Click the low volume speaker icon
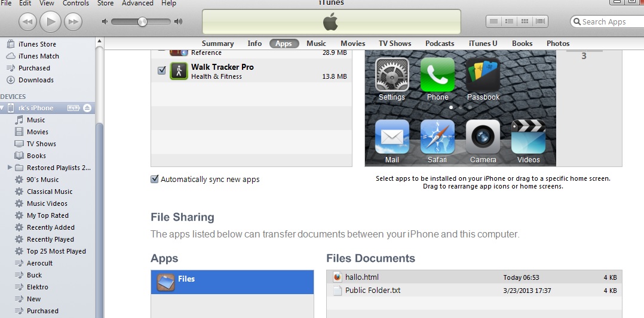 [105, 21]
